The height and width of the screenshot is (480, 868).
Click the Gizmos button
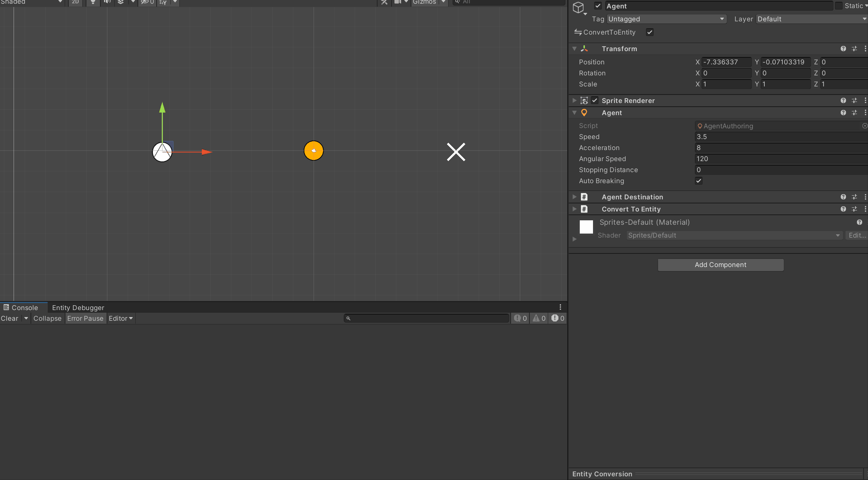[425, 2]
